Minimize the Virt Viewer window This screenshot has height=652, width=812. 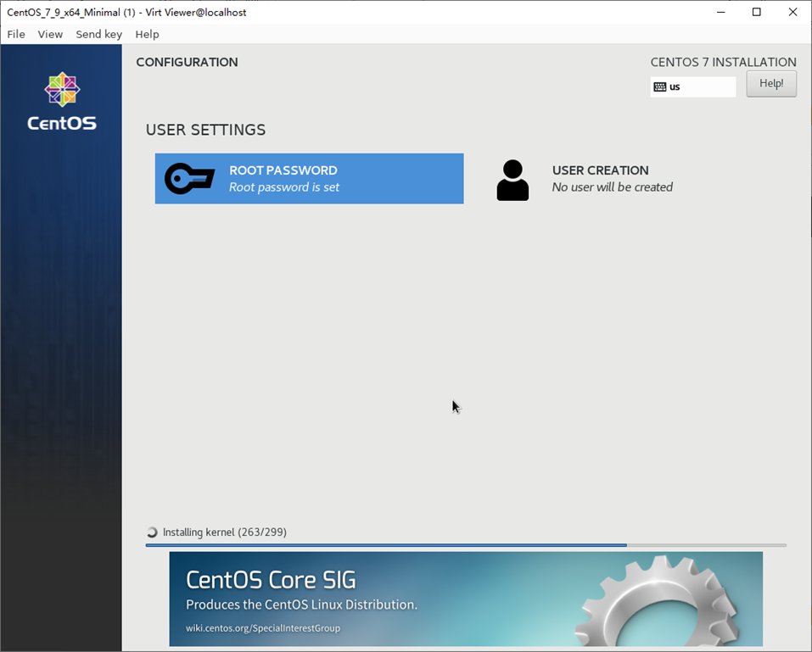tap(721, 12)
